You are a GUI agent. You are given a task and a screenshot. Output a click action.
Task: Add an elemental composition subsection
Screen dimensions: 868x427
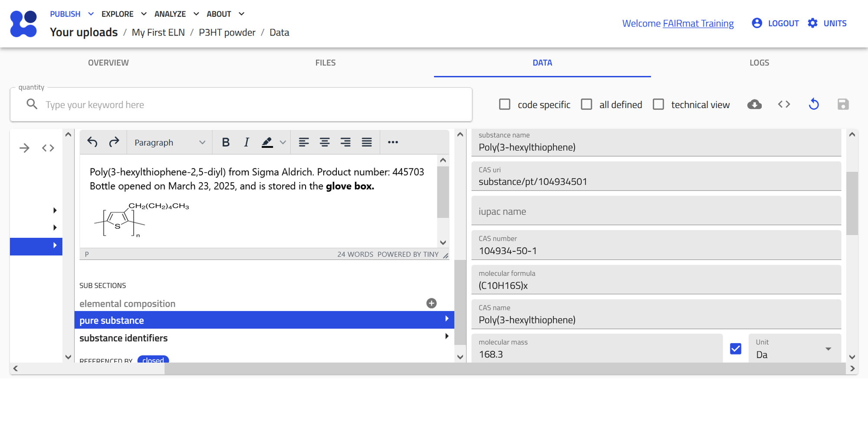pos(431,303)
